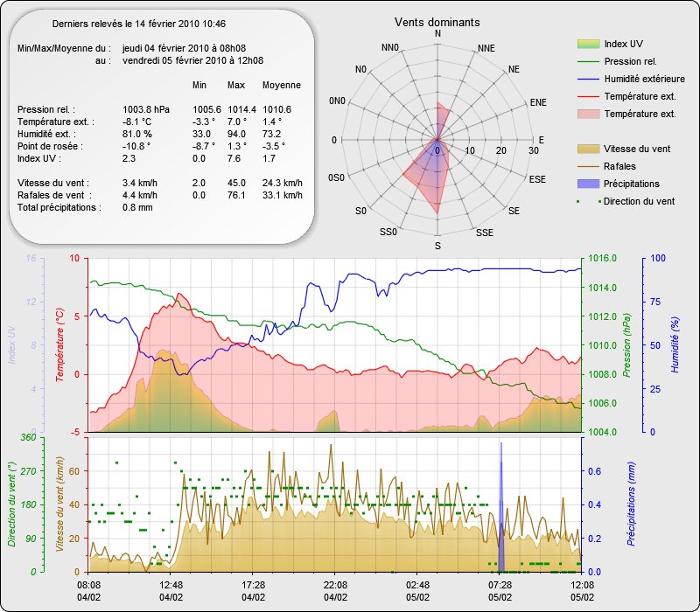This screenshot has width=700, height=612.
Task: Select the N label atop the wind rose
Action: click(x=437, y=34)
